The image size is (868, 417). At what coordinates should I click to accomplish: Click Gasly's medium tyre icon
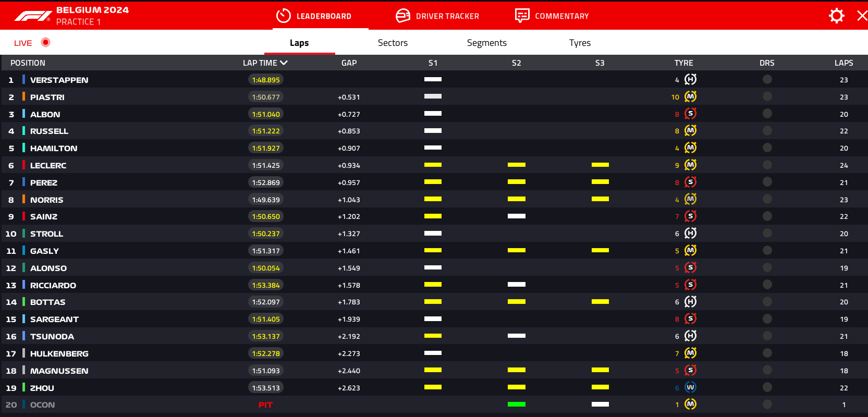(x=690, y=250)
